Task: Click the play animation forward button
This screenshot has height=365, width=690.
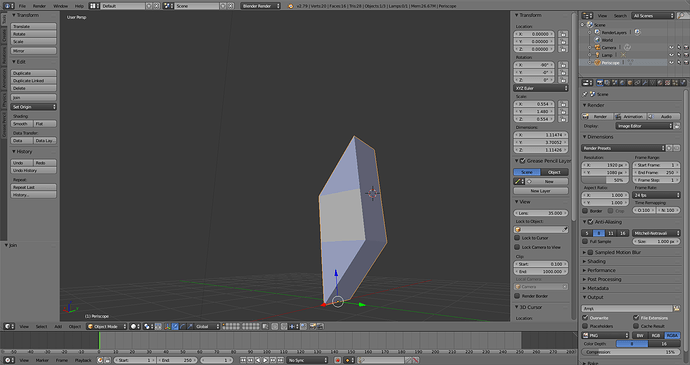Action: click(265, 360)
